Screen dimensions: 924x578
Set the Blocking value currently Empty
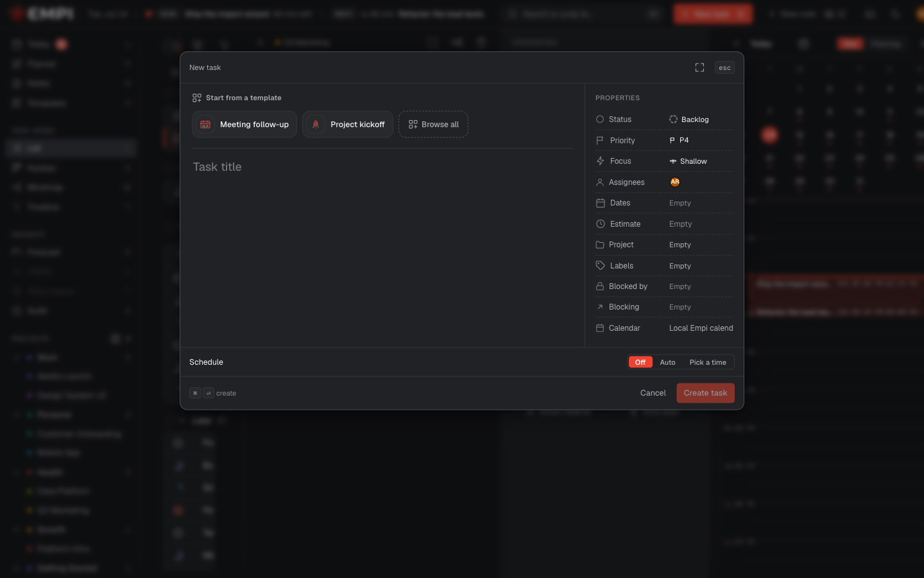tap(680, 307)
